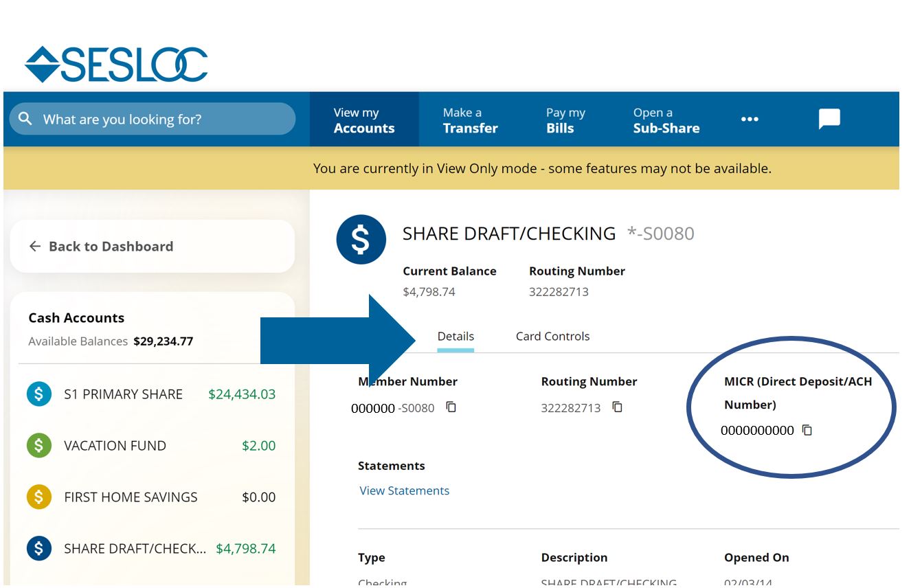The image size is (922, 588).
Task: Click the View Statements link
Action: coord(404,490)
